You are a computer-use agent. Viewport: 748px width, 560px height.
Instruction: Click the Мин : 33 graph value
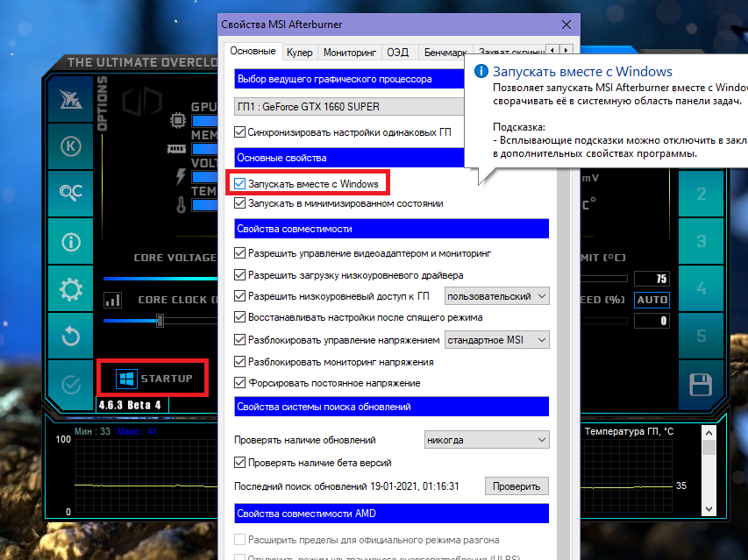point(92,431)
